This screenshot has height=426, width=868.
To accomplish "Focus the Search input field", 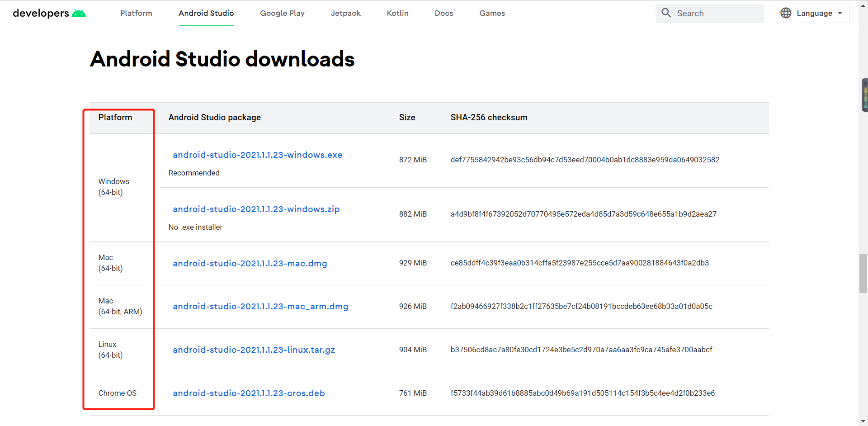I will pos(710,13).
